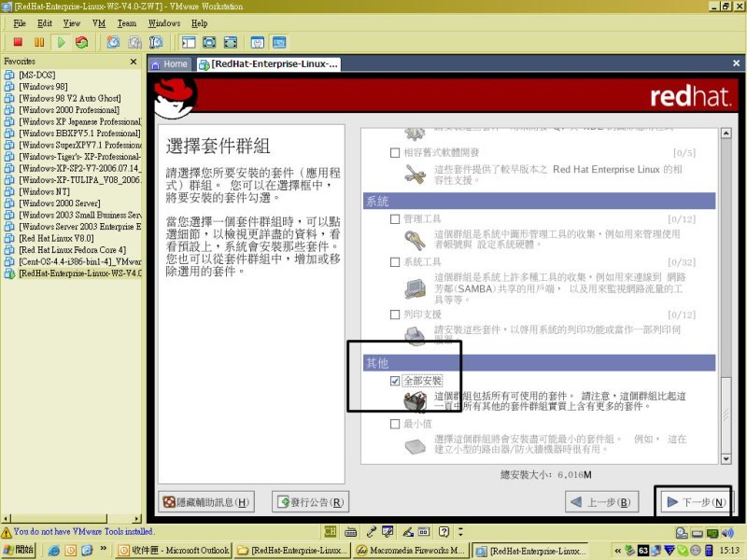Open the Windows menu
Screen dimensions: 747x560
(x=164, y=22)
